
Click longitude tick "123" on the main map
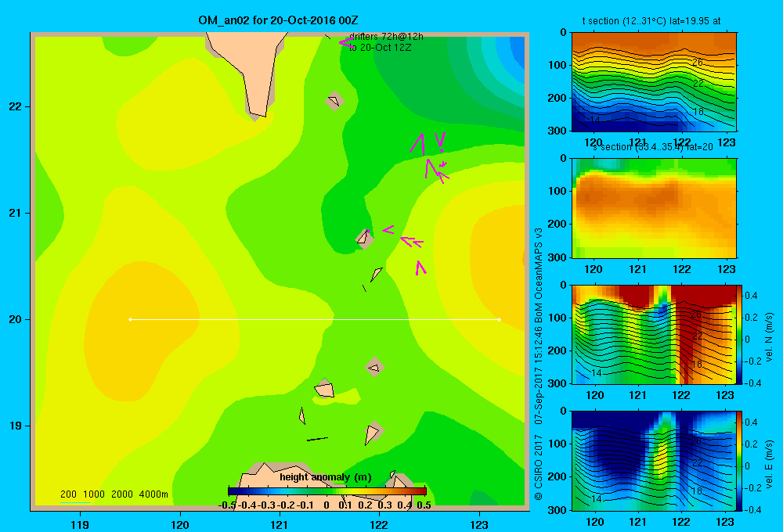(479, 524)
